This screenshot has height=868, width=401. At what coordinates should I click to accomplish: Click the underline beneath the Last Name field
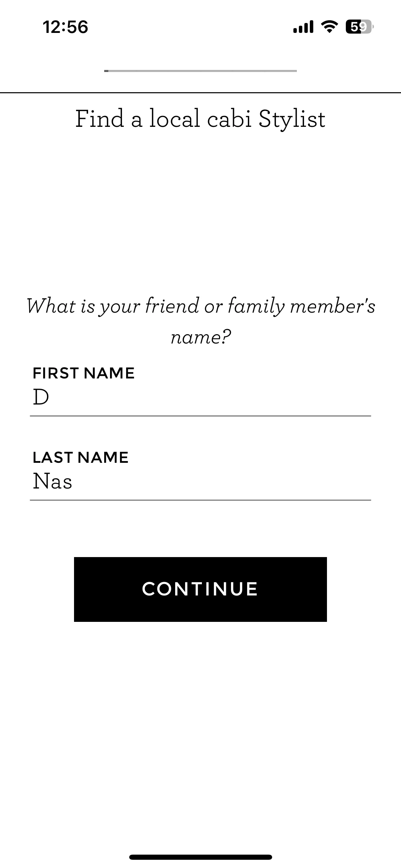[x=200, y=500]
